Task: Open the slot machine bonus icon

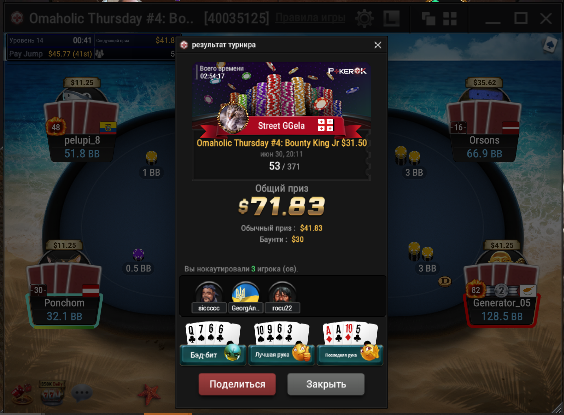Action: click(52, 393)
